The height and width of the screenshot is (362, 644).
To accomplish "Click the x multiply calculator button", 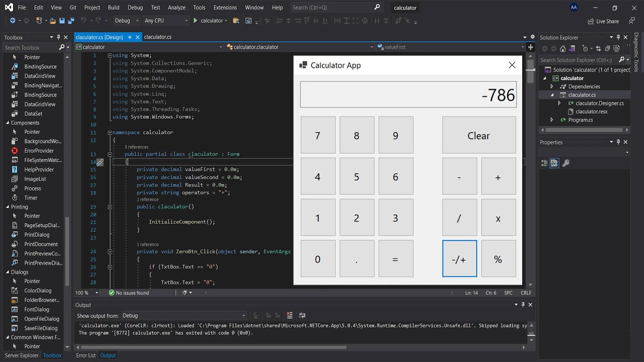I will [499, 218].
